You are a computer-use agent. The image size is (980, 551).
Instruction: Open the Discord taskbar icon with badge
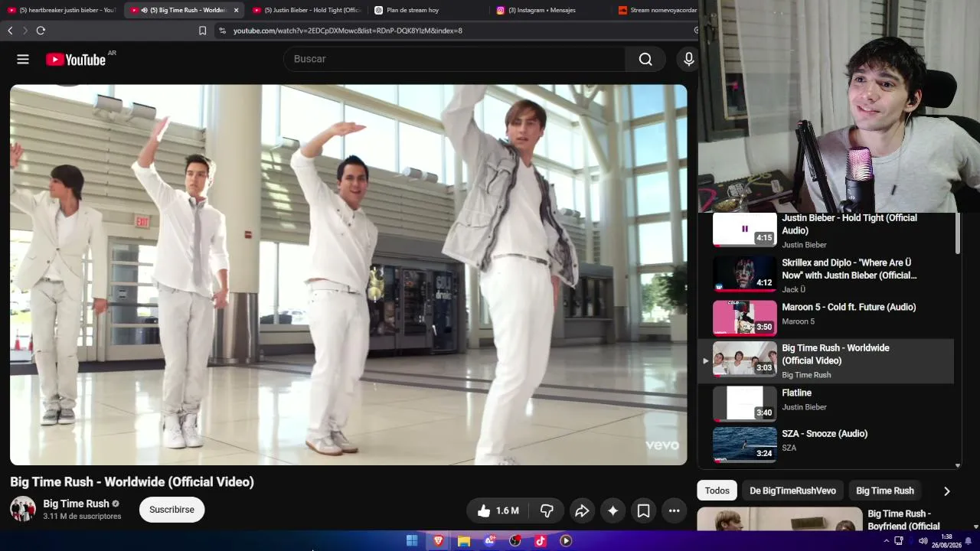pyautogui.click(x=490, y=541)
